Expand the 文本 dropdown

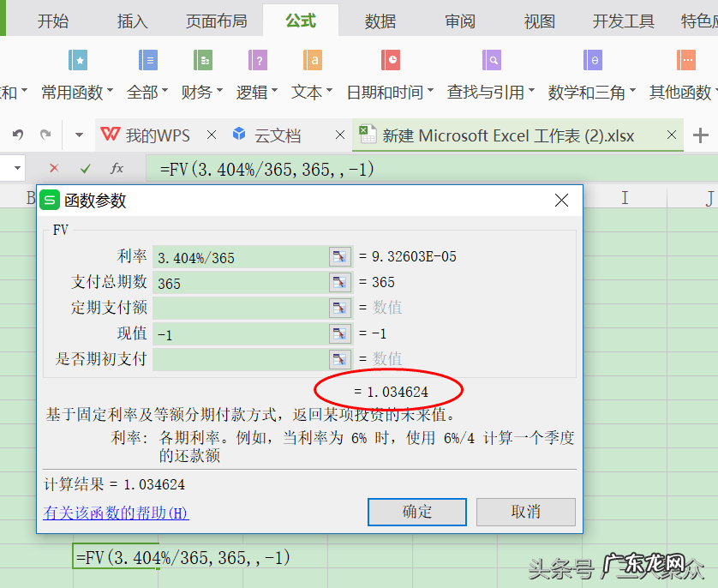click(330, 90)
